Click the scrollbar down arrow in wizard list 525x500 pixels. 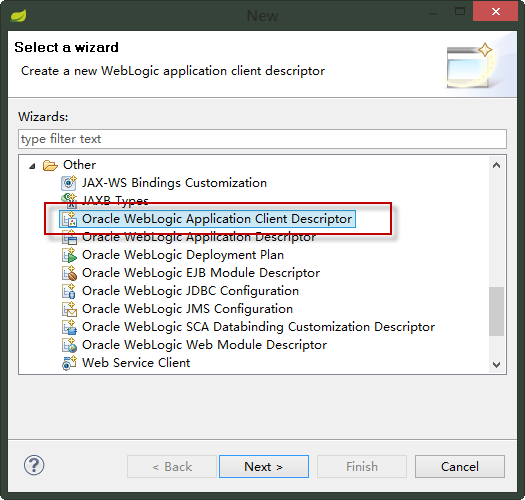[497, 364]
